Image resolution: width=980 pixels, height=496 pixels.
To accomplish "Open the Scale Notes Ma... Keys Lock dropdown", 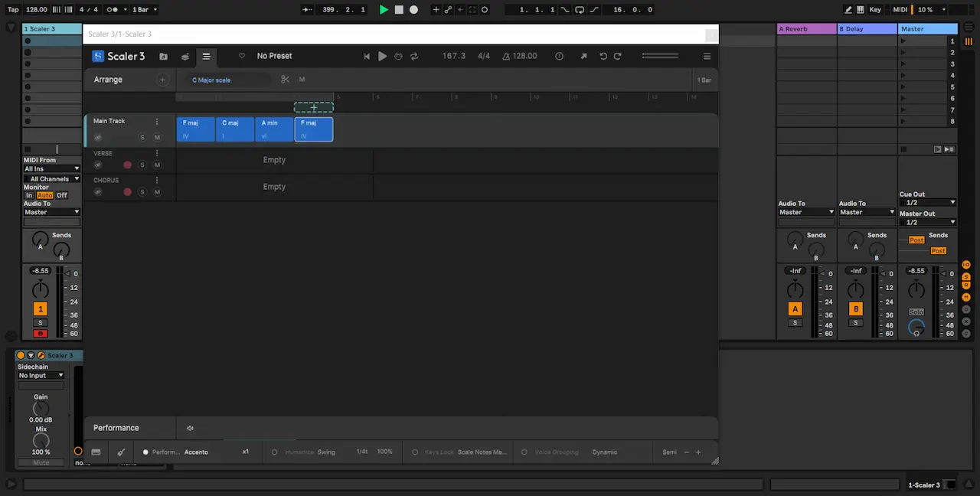I will click(x=482, y=452).
